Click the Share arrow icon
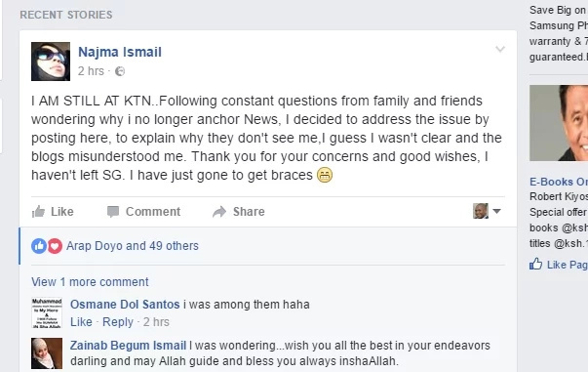588x372 pixels. [219, 211]
